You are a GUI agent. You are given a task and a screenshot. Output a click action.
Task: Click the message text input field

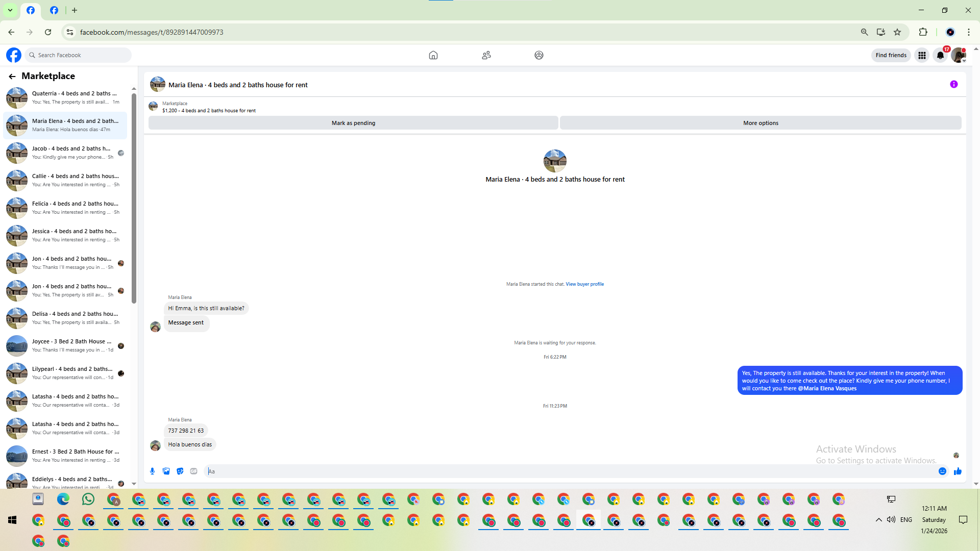(x=561, y=471)
